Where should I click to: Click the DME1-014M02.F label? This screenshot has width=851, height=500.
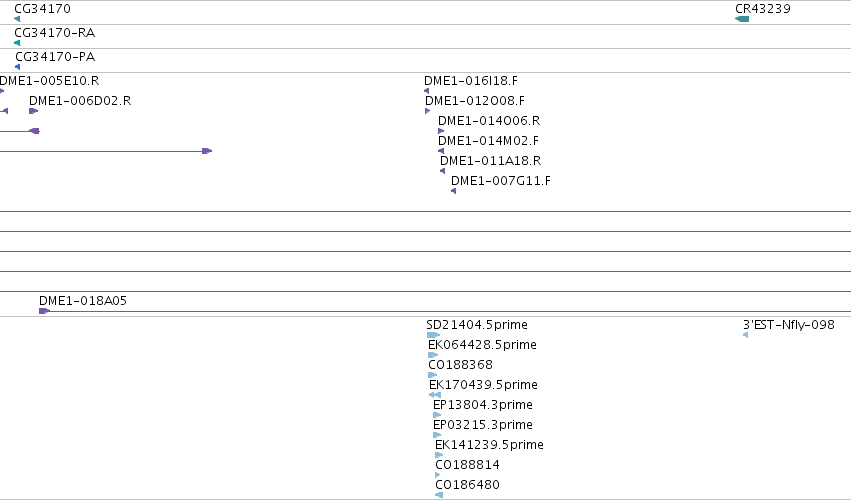488,141
